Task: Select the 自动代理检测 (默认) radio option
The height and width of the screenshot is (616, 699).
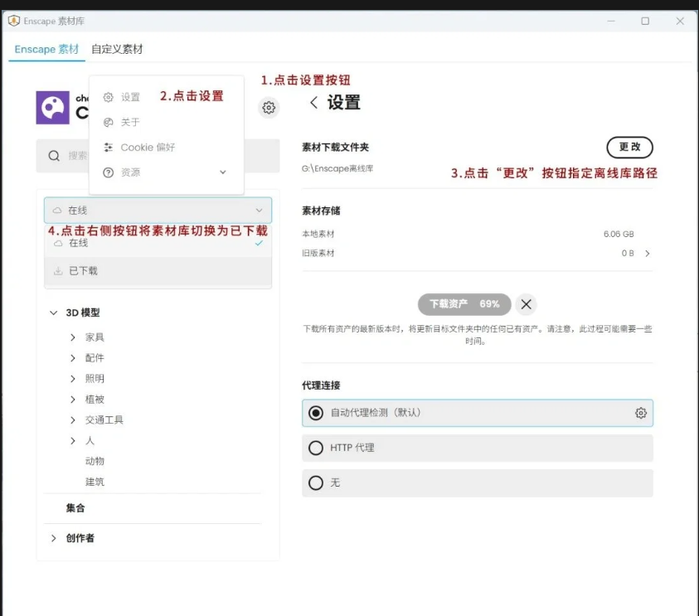Action: 315,413
